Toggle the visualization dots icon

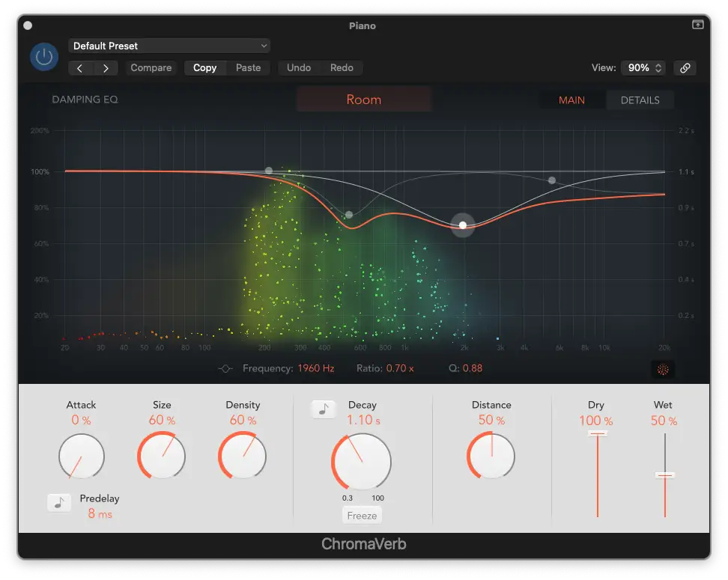pyautogui.click(x=664, y=369)
